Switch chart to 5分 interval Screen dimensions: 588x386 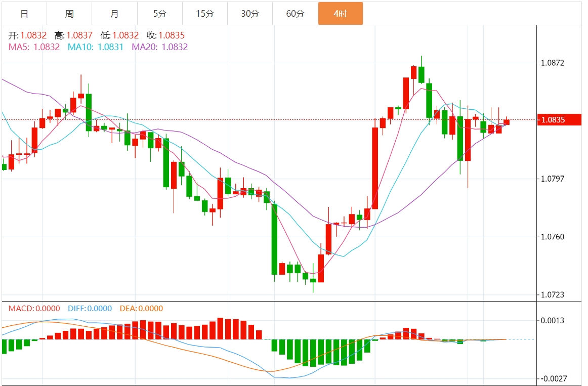[x=159, y=14]
